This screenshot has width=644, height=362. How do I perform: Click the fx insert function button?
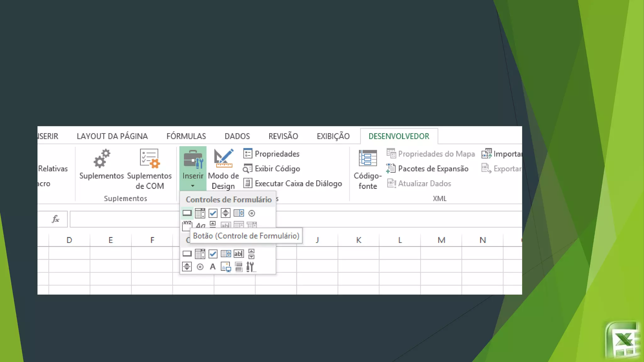coord(56,219)
